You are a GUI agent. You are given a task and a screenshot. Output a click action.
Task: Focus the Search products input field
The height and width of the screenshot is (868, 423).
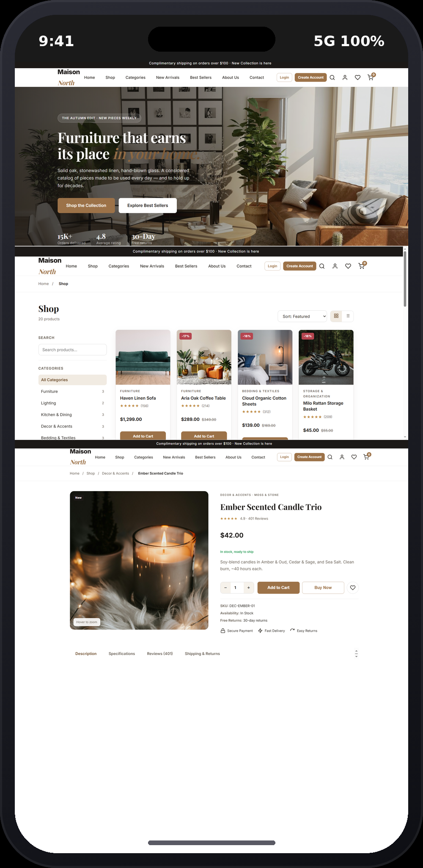pos(72,350)
